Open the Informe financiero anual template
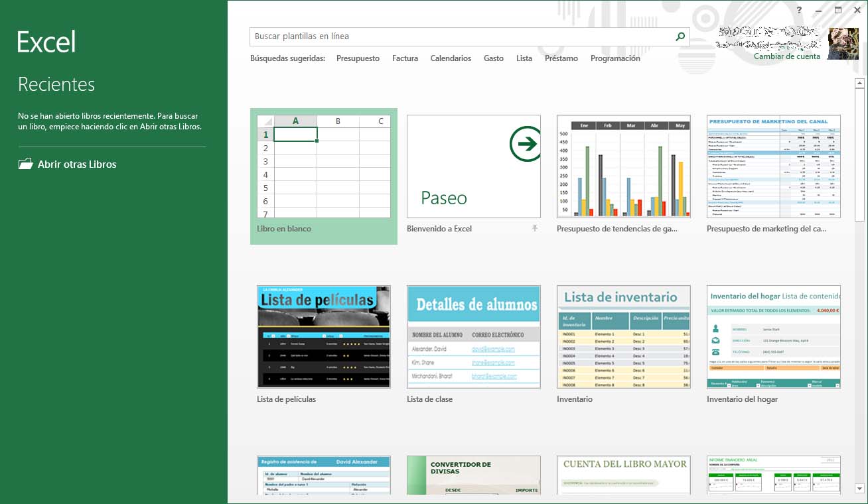868x504 pixels. (774, 475)
